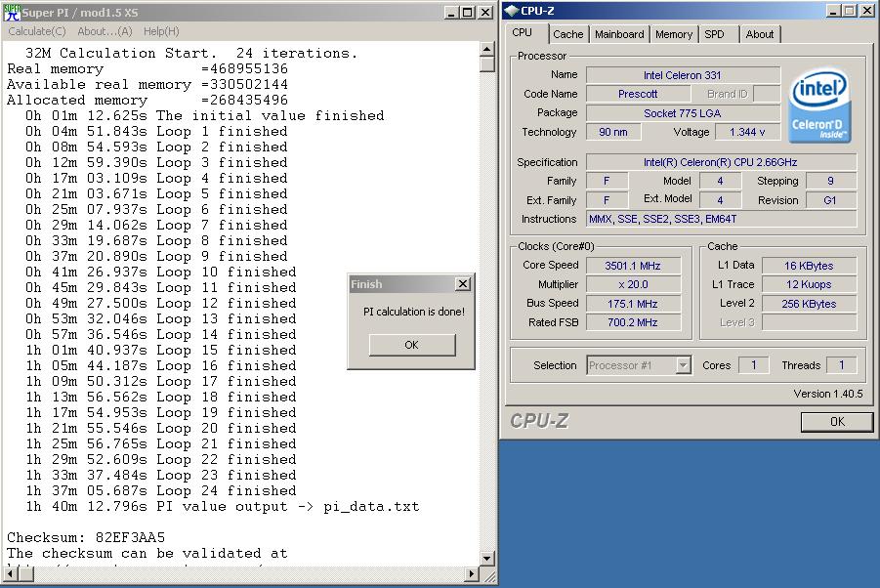Click the CPU-Z title bar icon
880x588 pixels.
coord(511,11)
